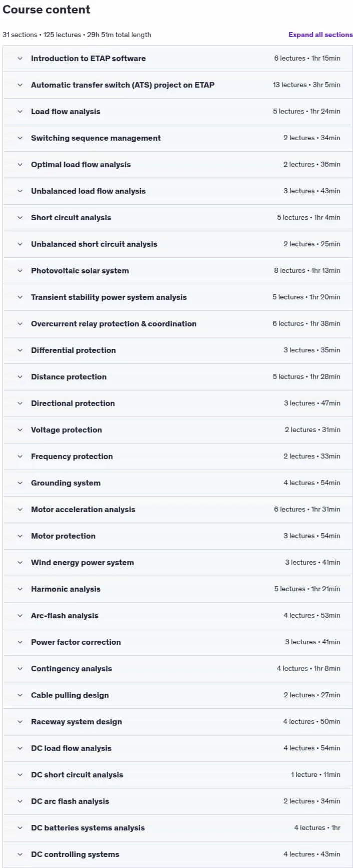
Task: Click chevron icon beside Arc-flash analysis
Action: click(20, 616)
